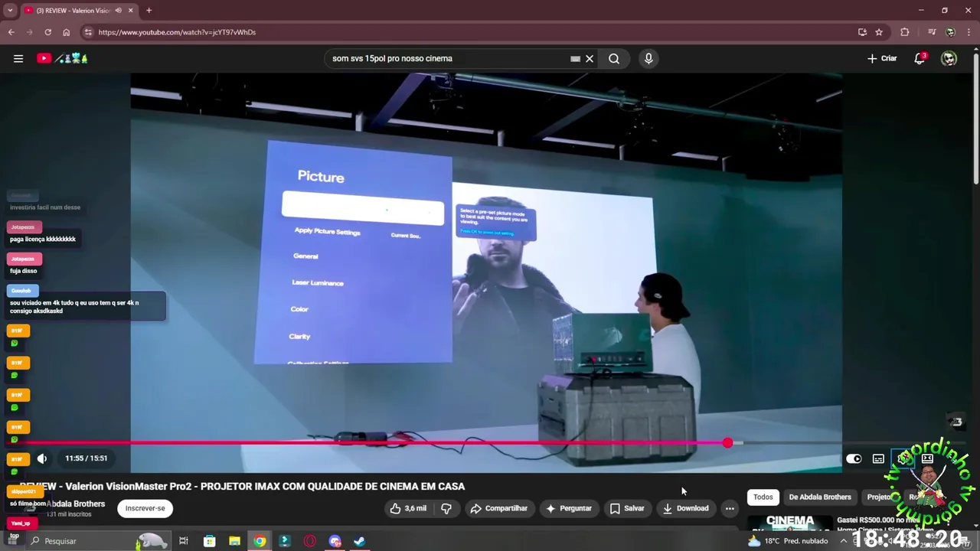
Task: Select the Projeto filter chip
Action: pos(880,497)
